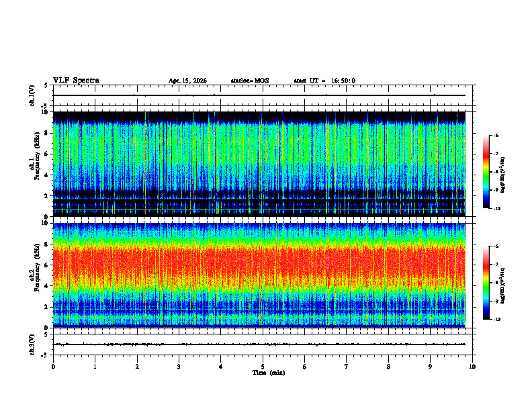
Task: Click time axis tick label "3"
Action: pyautogui.click(x=179, y=367)
